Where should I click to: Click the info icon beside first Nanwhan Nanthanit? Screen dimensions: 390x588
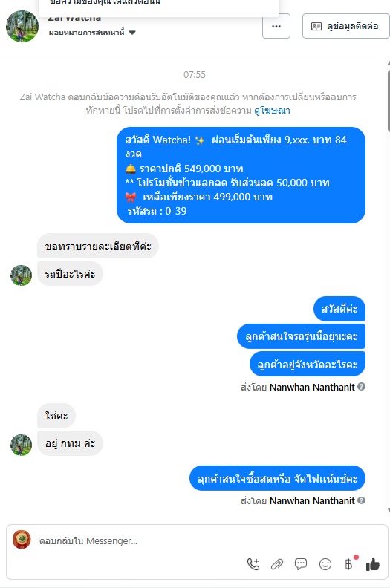tap(361, 387)
